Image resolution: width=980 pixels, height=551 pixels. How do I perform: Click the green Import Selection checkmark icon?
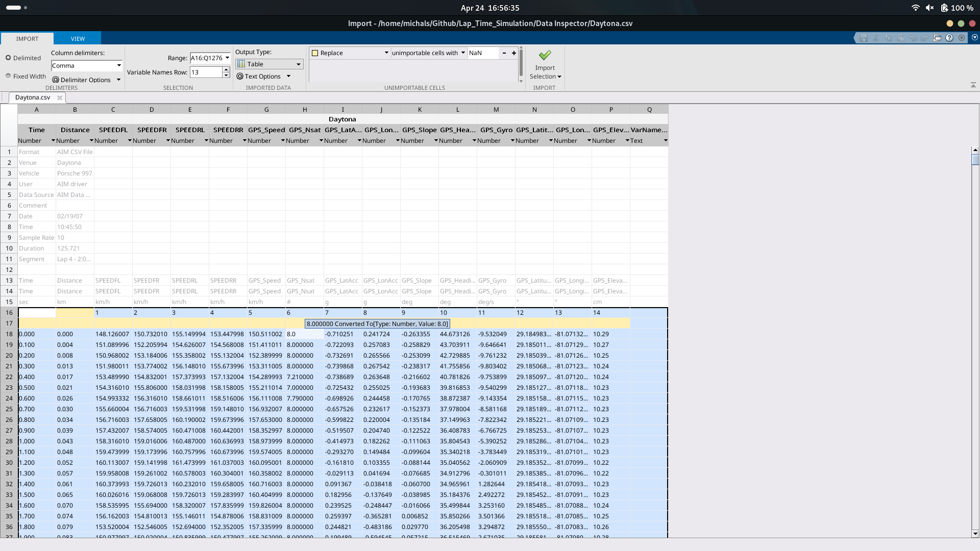pyautogui.click(x=545, y=55)
